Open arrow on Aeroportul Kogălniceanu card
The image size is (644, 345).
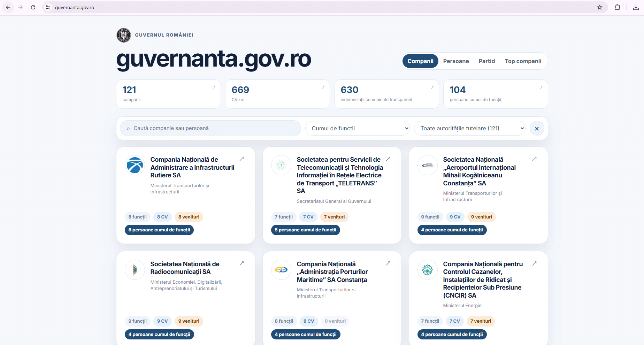[535, 159]
